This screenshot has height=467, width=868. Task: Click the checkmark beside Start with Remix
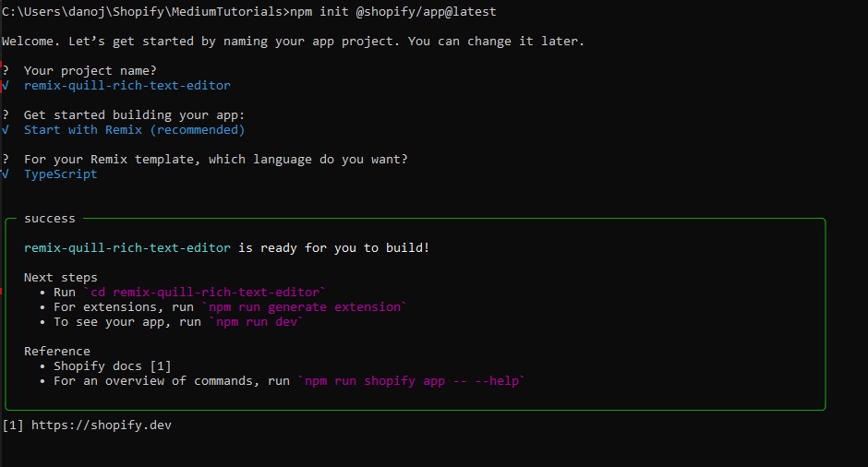(5, 130)
